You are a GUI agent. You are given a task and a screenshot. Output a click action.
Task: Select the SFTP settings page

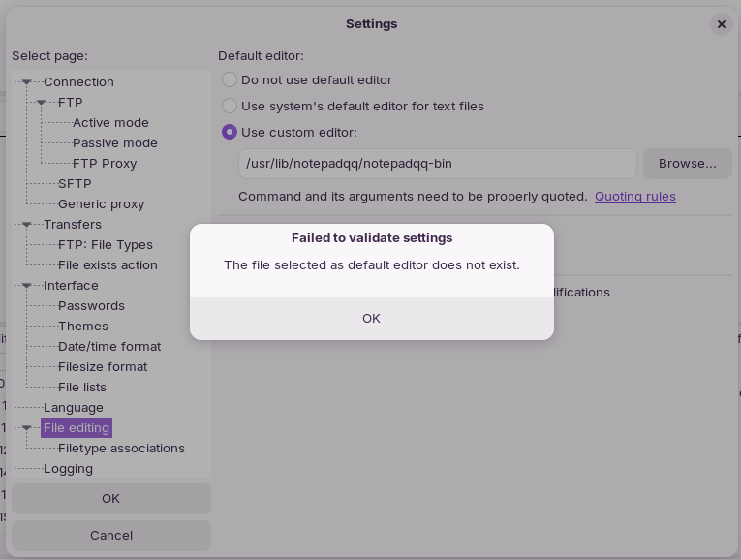(75, 184)
